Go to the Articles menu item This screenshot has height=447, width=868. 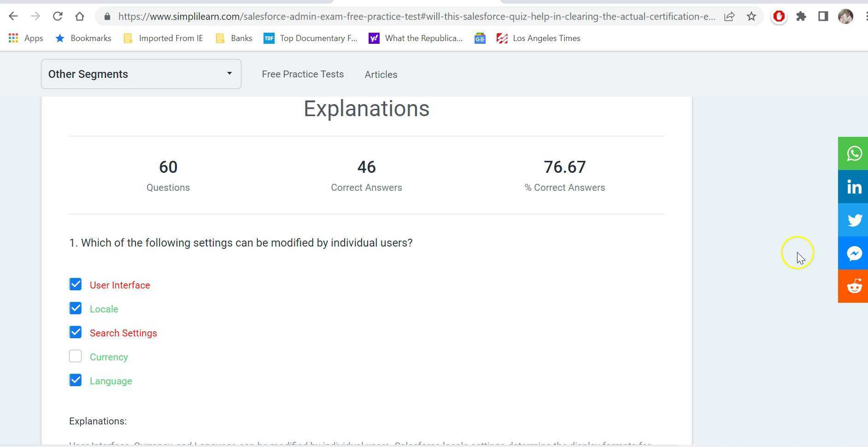pos(381,75)
